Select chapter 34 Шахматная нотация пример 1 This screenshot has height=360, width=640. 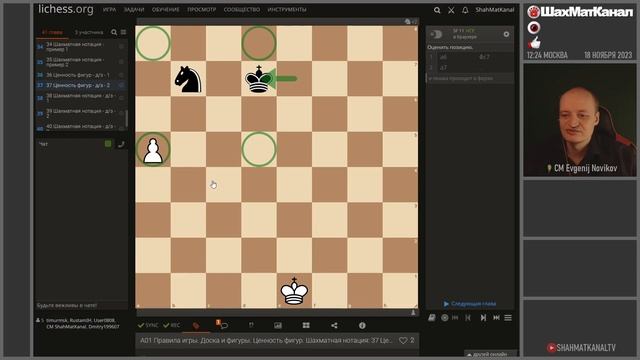point(81,47)
